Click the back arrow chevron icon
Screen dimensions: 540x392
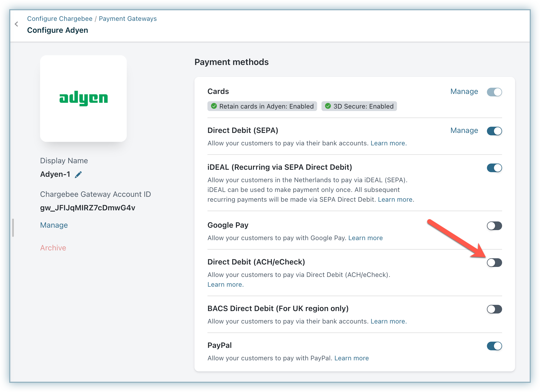coord(17,24)
